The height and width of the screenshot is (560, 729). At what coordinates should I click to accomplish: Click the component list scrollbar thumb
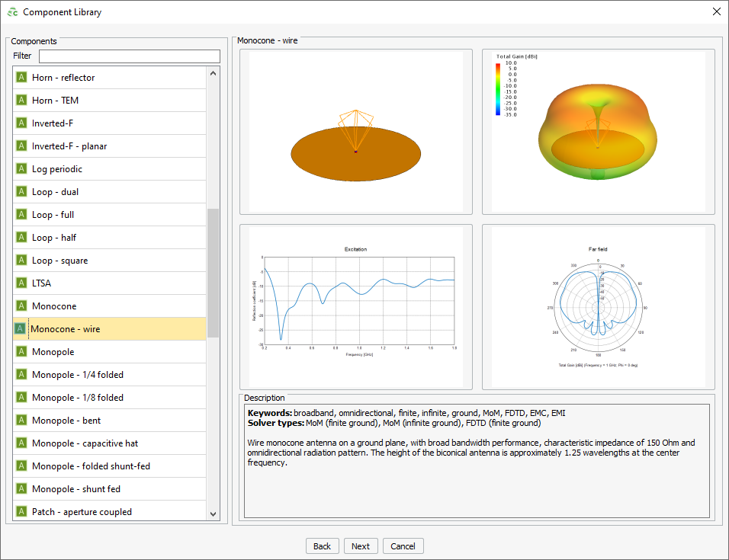[213, 273]
